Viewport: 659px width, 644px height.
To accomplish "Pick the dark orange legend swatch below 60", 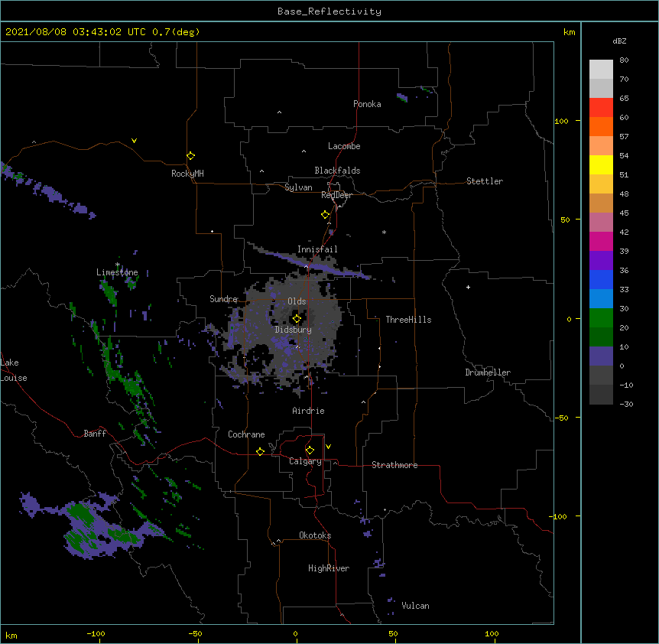I will [x=601, y=126].
